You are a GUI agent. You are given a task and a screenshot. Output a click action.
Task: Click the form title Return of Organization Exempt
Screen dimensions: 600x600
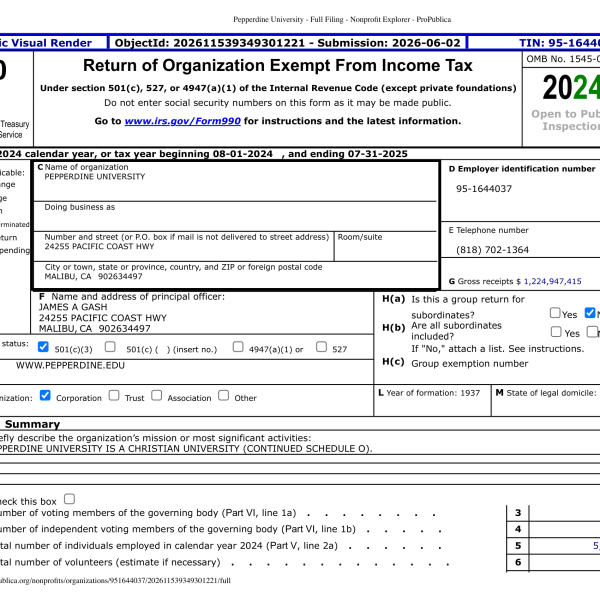point(278,65)
